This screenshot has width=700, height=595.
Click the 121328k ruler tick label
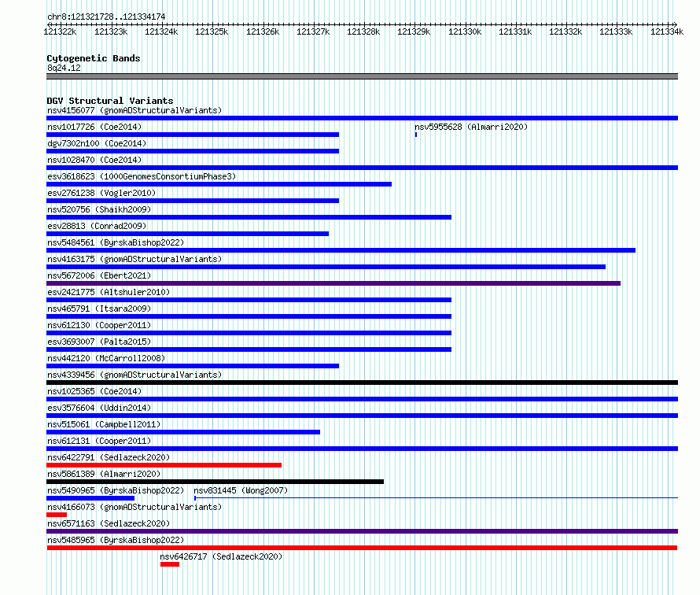[x=363, y=31]
